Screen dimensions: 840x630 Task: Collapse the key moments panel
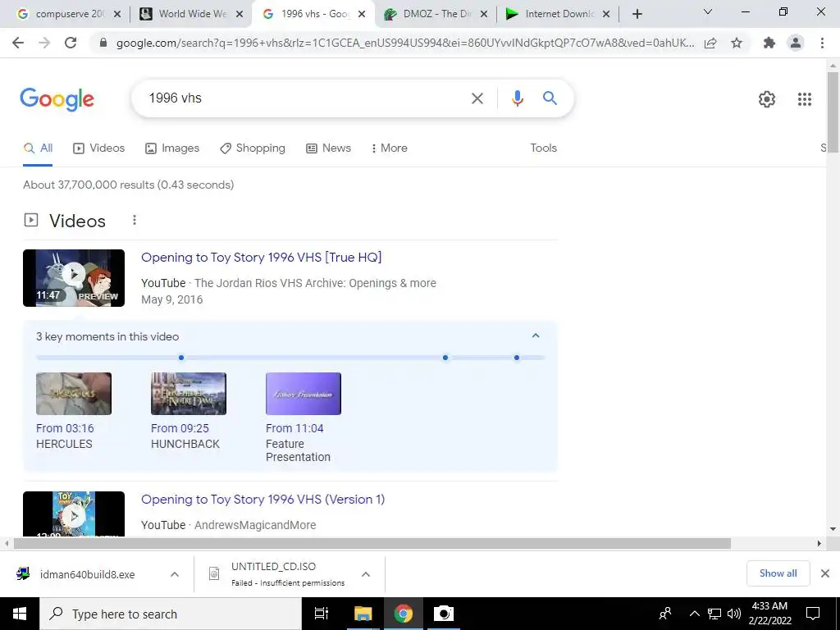tap(535, 336)
